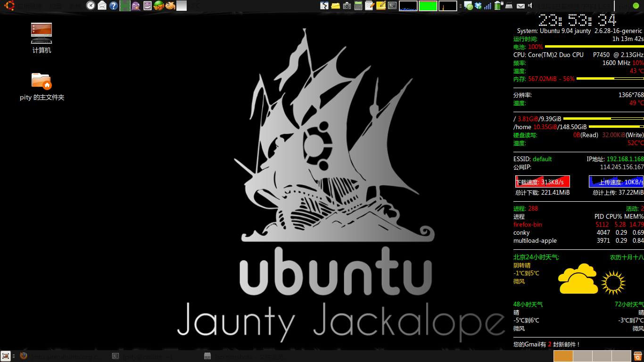This screenshot has height=362, width=644.
Task: Open the network signal bars indicator
Action: tap(487, 6)
